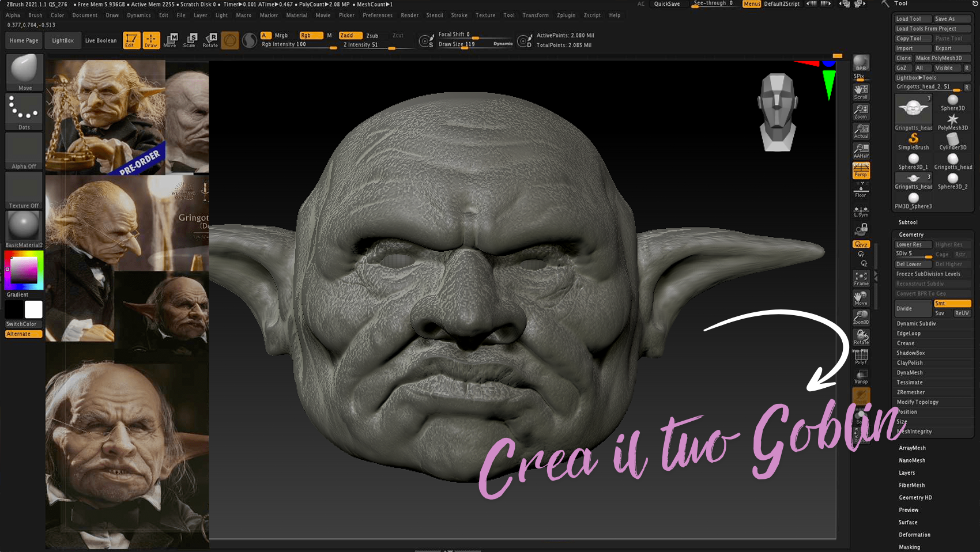980x552 pixels.
Task: Select the Rotate transform tool in top shelf
Action: click(210, 40)
